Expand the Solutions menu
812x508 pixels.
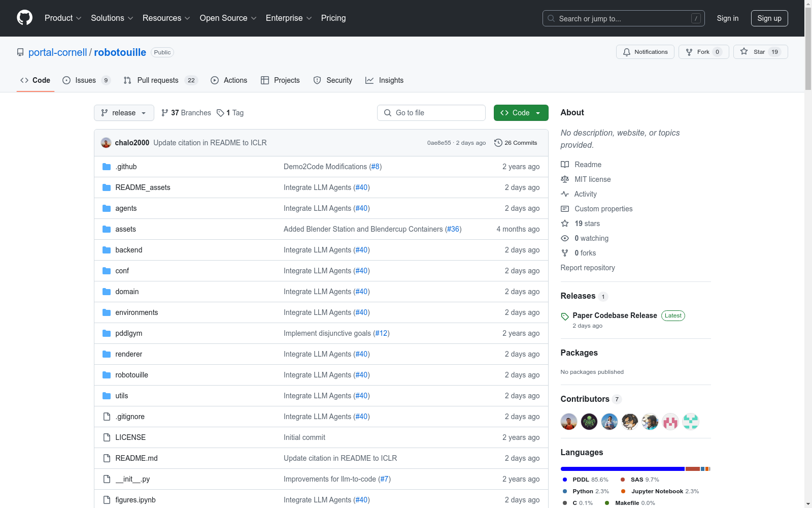[x=112, y=18]
